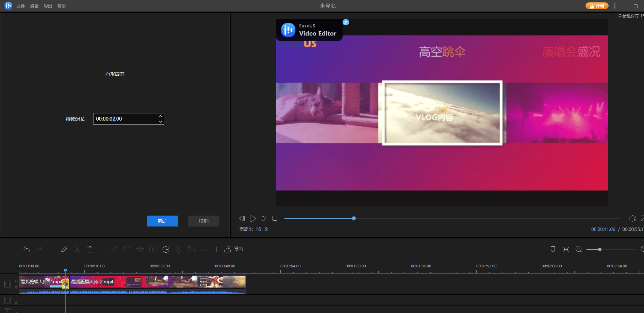Click the 取消 cancel button
Screen dimensions: 644x313
click(x=204, y=221)
